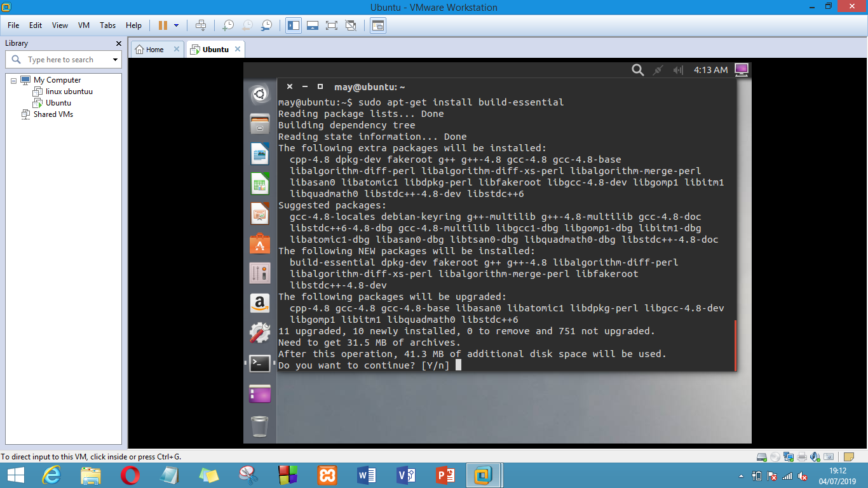Click the printer device status icon

point(802,457)
